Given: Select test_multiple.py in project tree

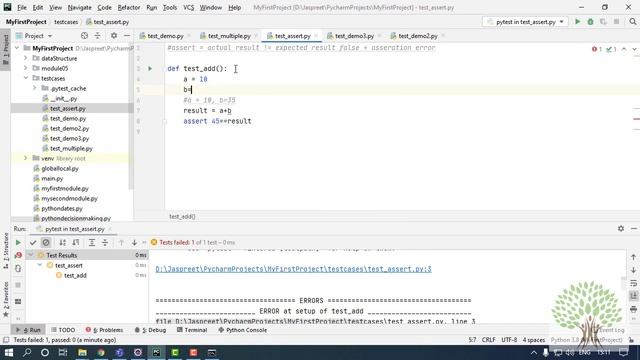Looking at the screenshot, I should pos(71,149).
